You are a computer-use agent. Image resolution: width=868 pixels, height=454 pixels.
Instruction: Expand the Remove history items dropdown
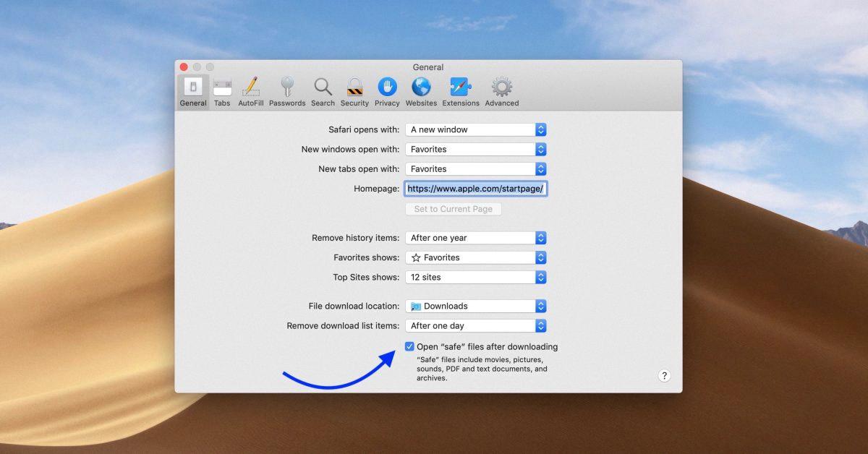476,238
